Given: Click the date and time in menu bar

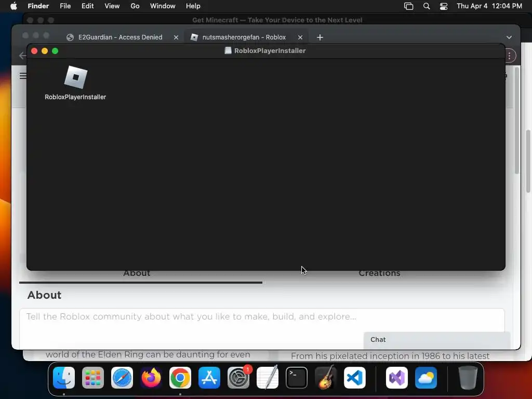Looking at the screenshot, I should [489, 6].
